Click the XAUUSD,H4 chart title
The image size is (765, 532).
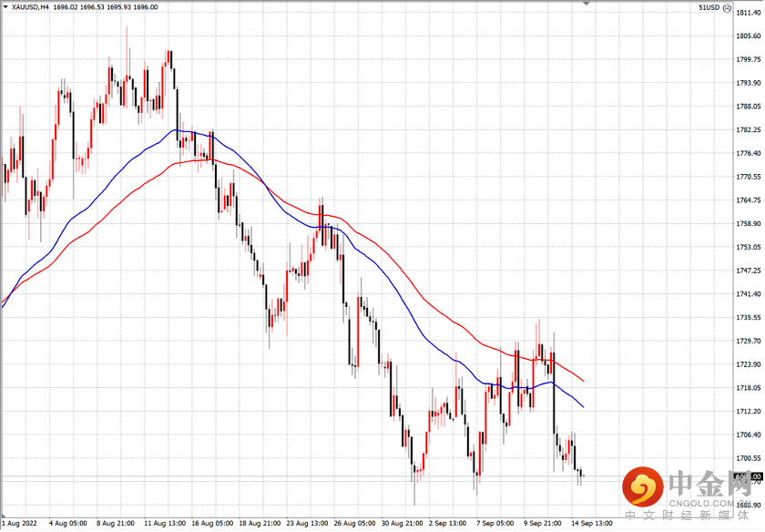(x=30, y=7)
